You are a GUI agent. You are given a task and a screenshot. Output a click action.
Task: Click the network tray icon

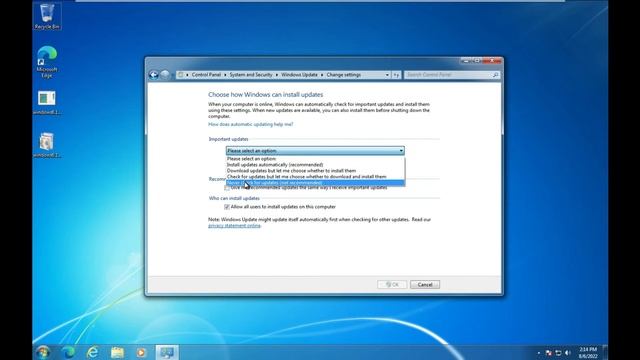558,353
